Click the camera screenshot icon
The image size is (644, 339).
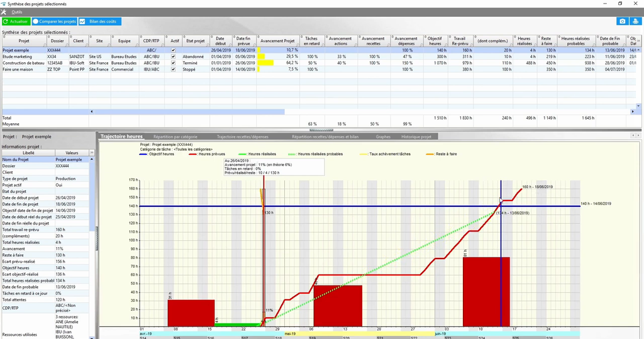(x=622, y=21)
